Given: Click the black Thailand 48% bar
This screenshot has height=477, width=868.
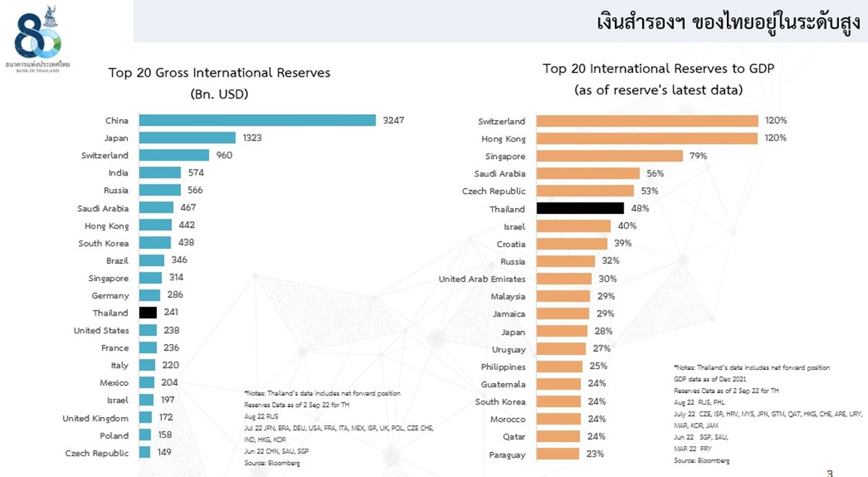Looking at the screenshot, I should coord(580,208).
